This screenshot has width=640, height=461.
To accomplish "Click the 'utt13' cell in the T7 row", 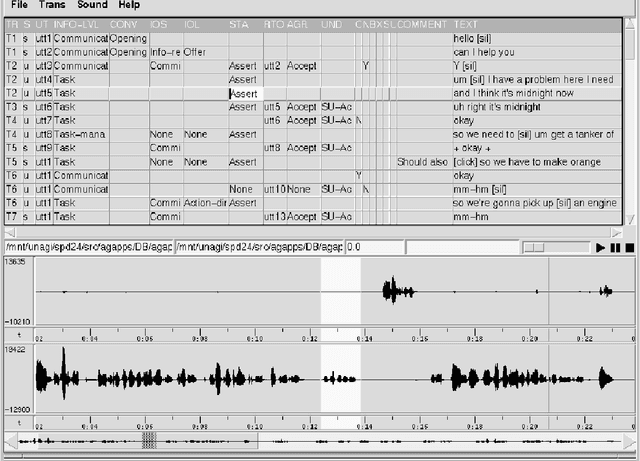I will pyautogui.click(x=275, y=217).
